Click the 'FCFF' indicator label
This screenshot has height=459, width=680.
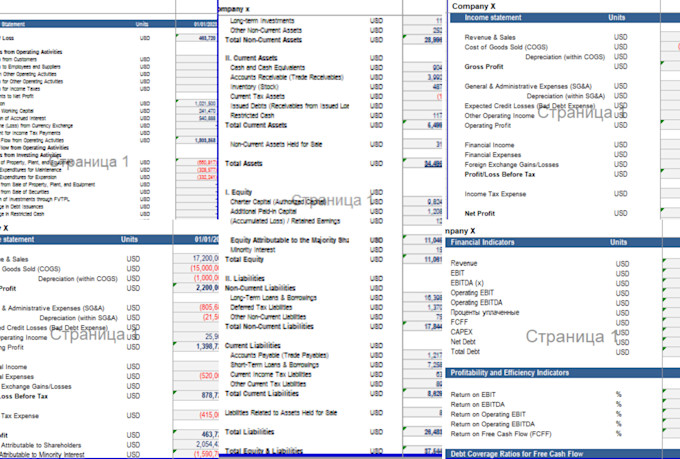pos(459,322)
